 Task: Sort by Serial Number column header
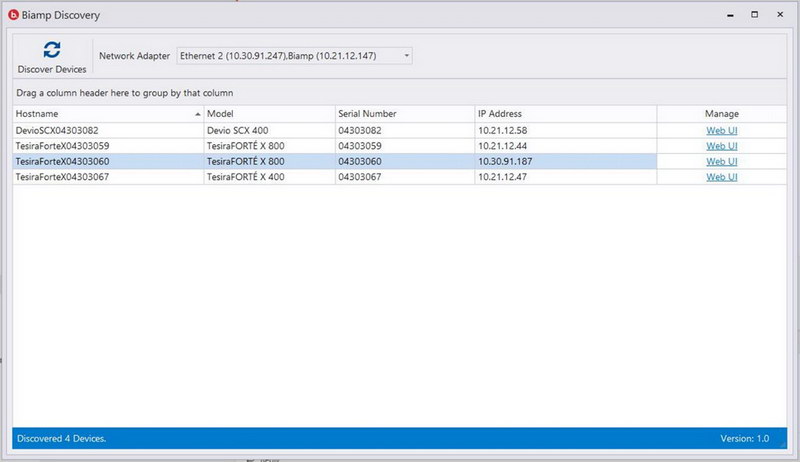405,114
